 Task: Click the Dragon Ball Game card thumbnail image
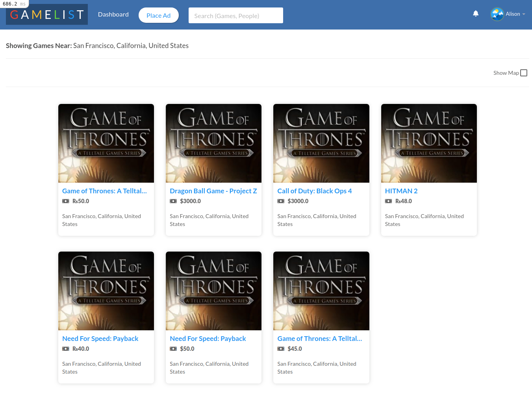pyautogui.click(x=213, y=143)
